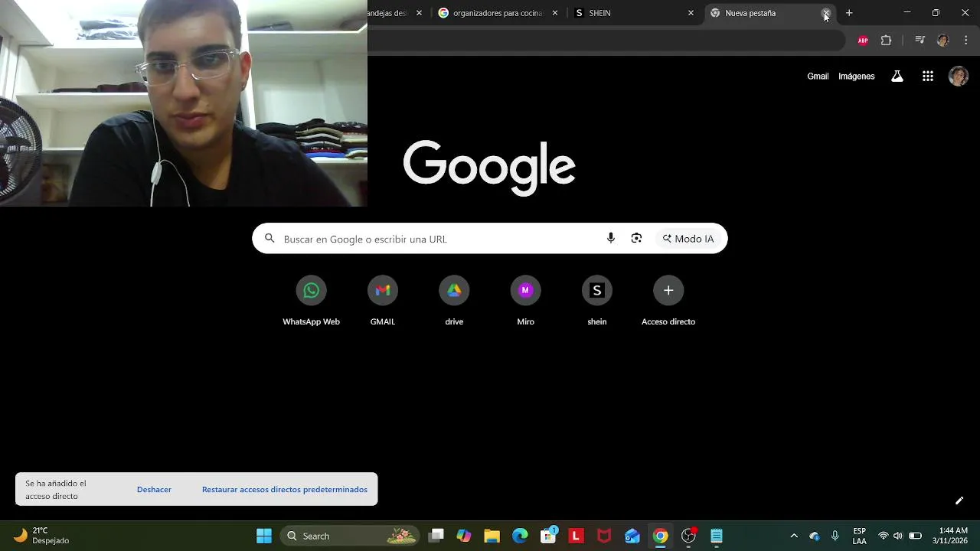The image size is (980, 551).
Task: Search by image with Google Lens icon
Action: tap(636, 239)
